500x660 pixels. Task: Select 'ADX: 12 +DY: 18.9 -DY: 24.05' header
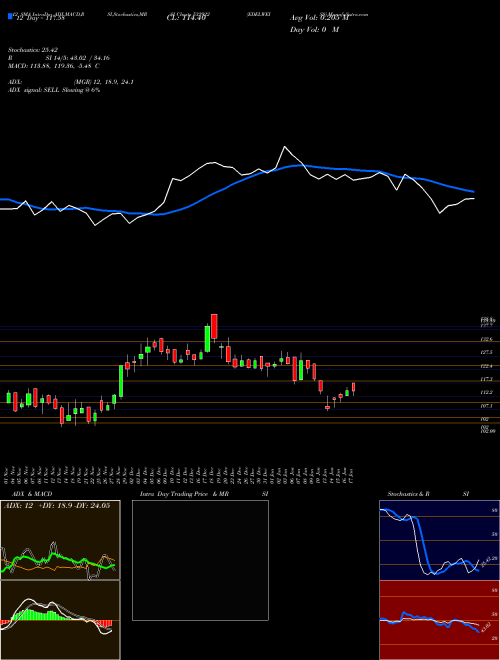click(x=57, y=506)
